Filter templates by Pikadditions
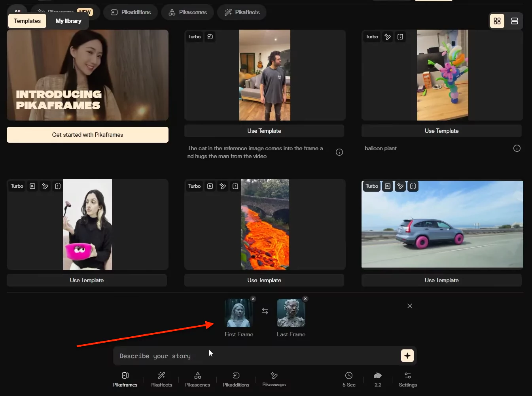 (x=131, y=12)
